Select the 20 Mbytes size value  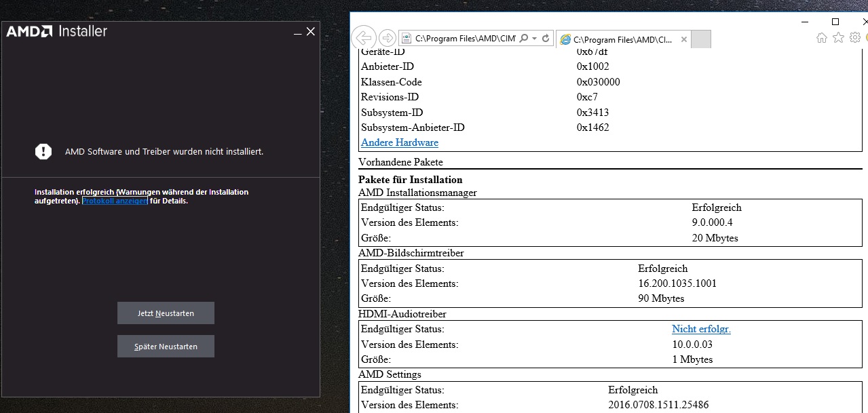[x=715, y=238]
